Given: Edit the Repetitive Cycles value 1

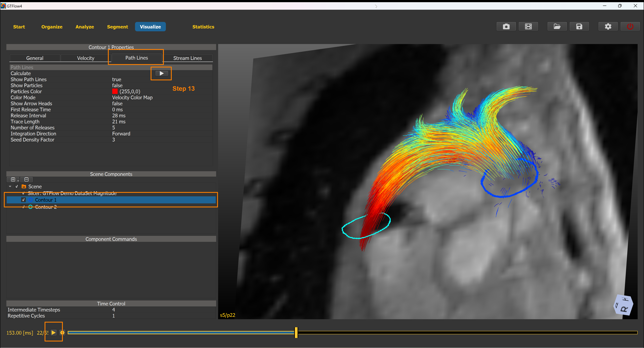Looking at the screenshot, I should 164,316.
